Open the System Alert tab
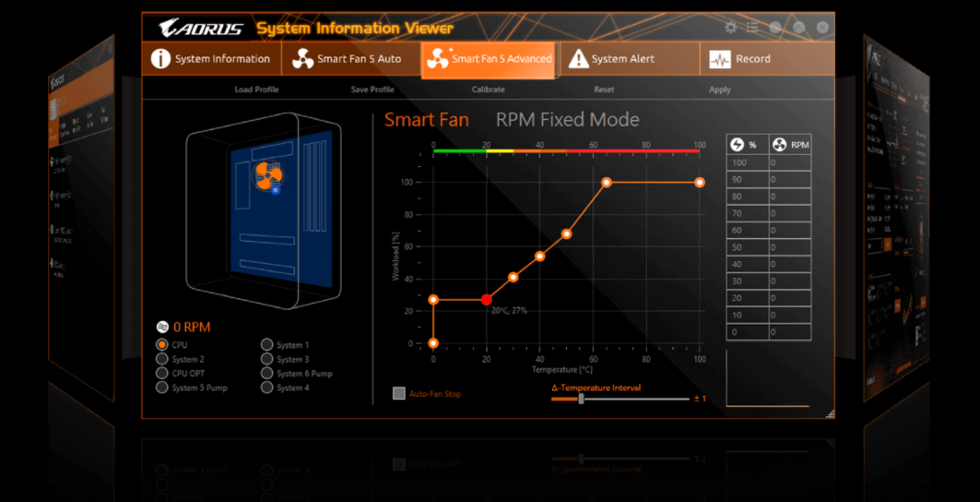980x502 pixels. click(x=630, y=59)
